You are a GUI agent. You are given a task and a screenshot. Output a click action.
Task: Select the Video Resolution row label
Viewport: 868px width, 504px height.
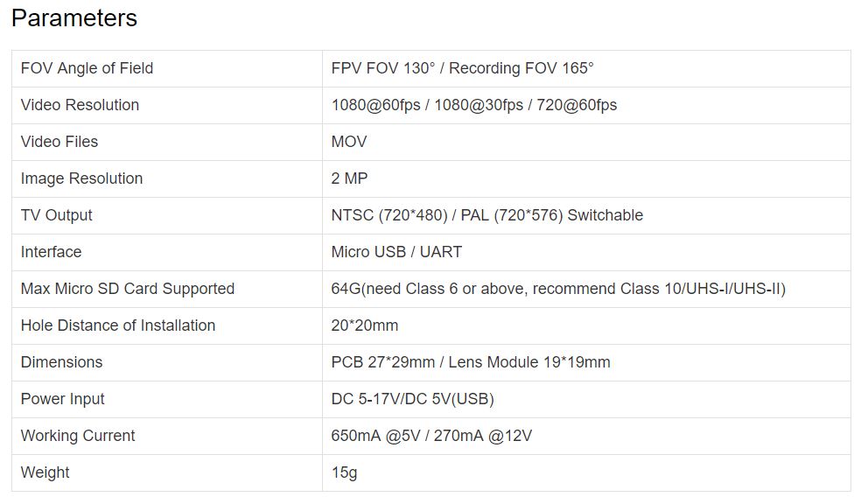[80, 105]
